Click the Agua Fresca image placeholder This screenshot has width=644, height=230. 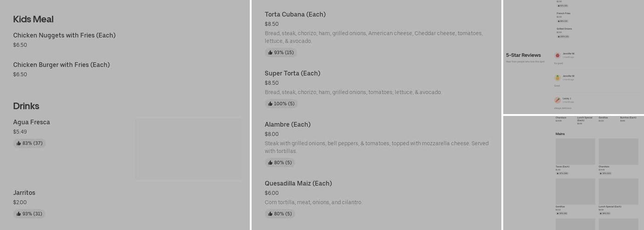point(189,149)
